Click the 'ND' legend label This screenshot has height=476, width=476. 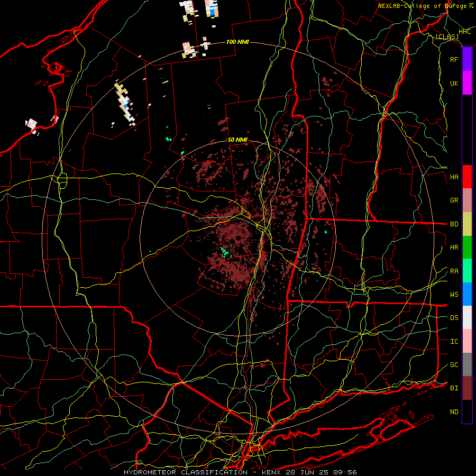tap(454, 412)
